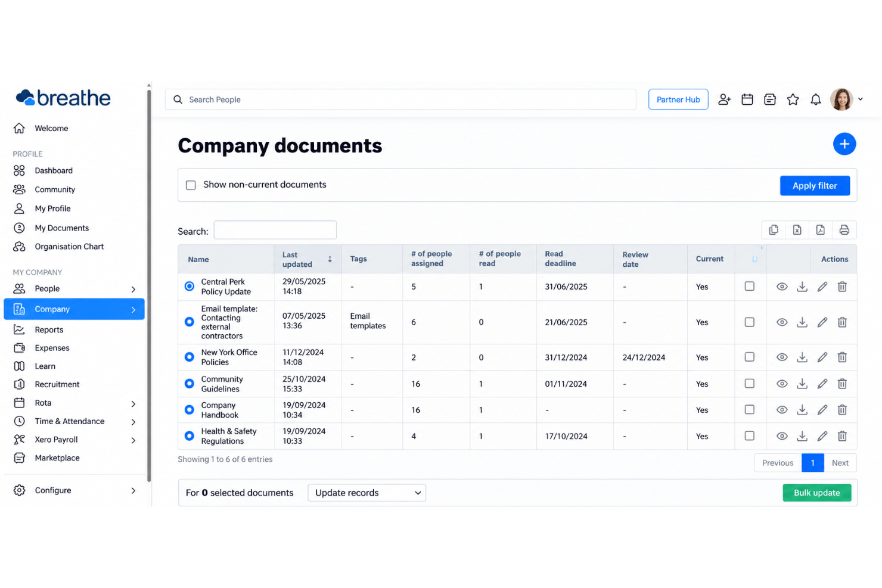Expand Time & Attendance chevron
Image resolution: width=882 pixels, height=588 pixels.
133,422
